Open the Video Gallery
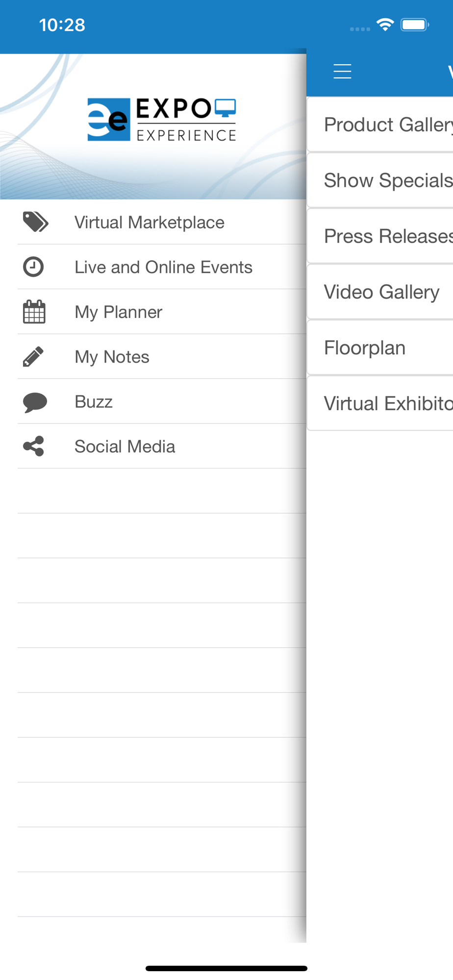The image size is (453, 980). [x=380, y=292]
